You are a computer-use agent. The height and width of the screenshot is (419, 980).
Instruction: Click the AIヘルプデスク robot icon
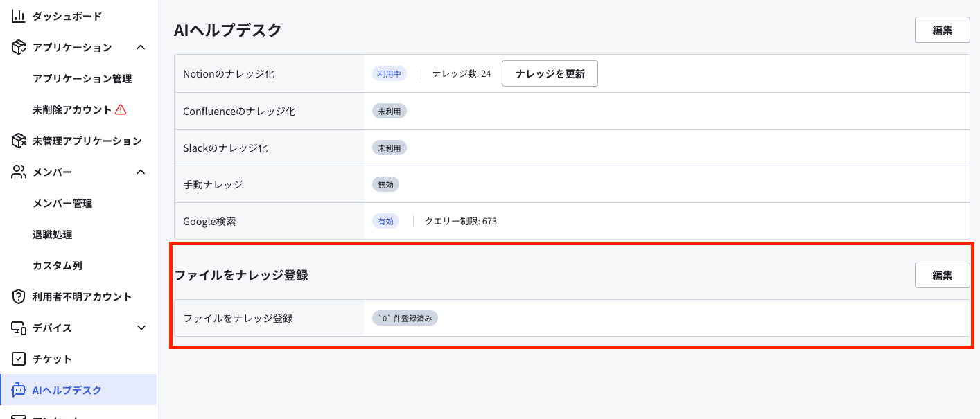tap(19, 390)
